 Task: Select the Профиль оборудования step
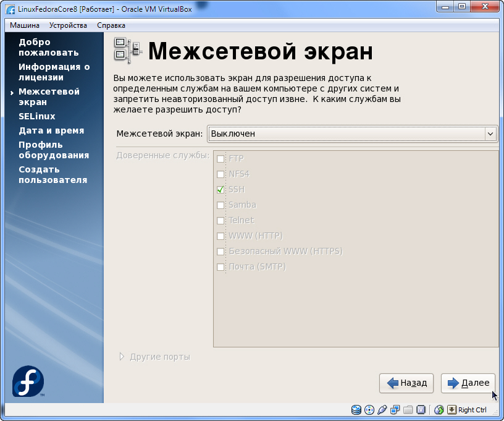tap(54, 150)
